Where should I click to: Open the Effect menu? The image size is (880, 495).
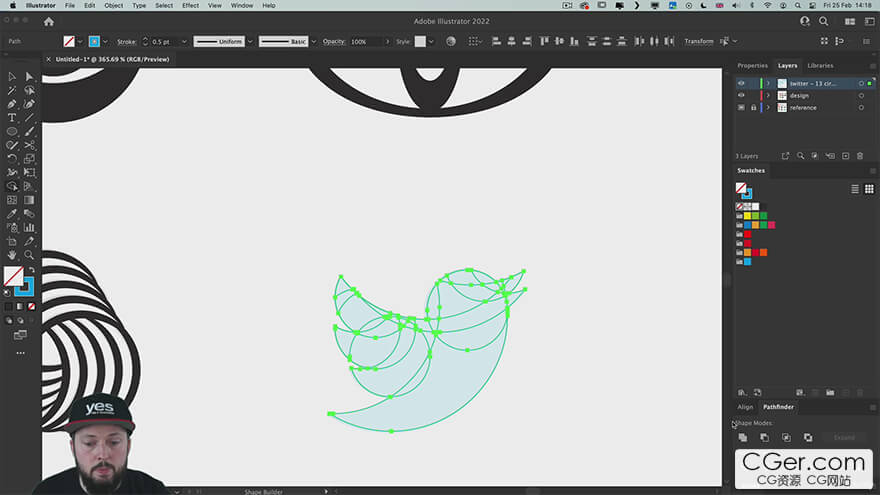[190, 6]
